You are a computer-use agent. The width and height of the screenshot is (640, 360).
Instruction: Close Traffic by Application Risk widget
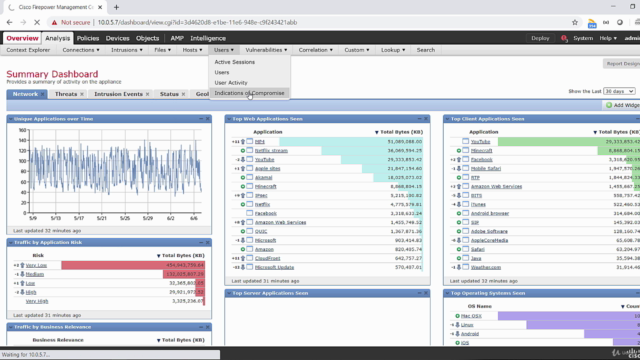point(207,242)
